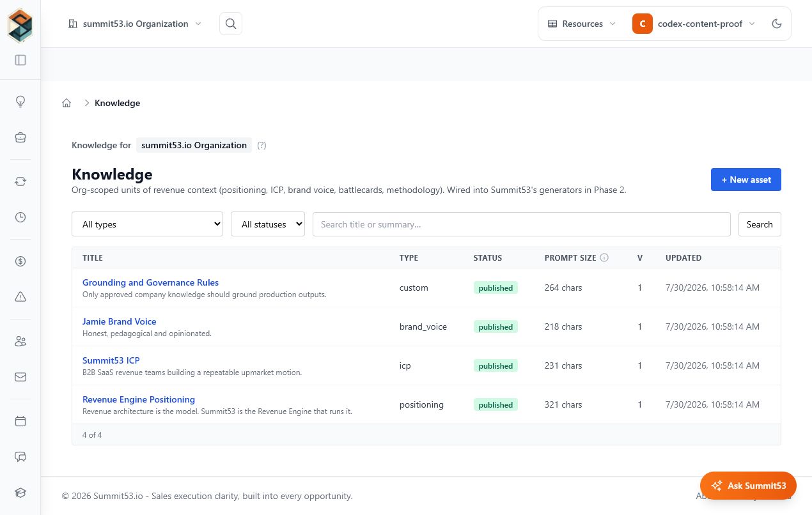Click the 'brand_voice' type cell

pos(423,327)
